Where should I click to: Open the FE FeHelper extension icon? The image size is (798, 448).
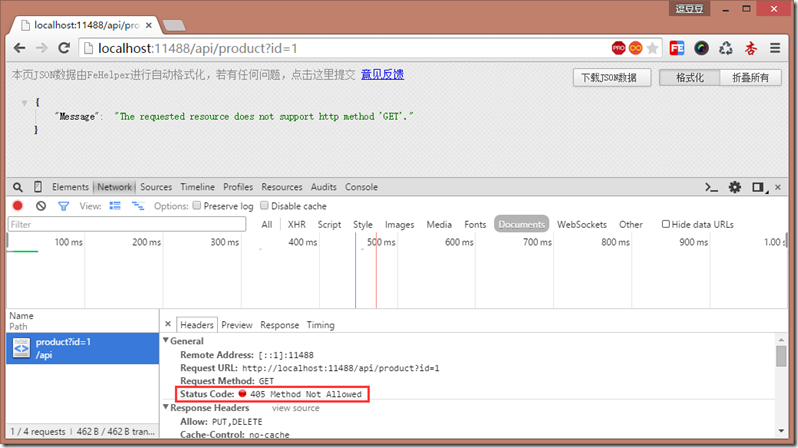(677, 48)
